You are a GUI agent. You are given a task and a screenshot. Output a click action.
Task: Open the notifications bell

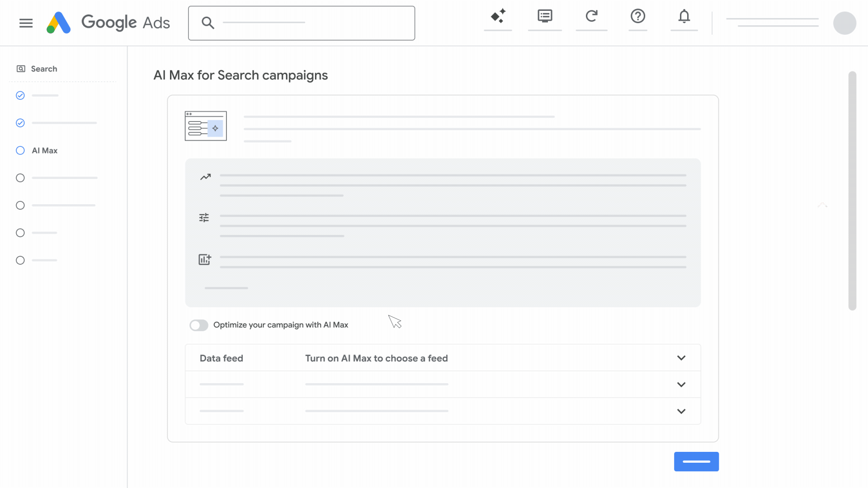tap(684, 16)
